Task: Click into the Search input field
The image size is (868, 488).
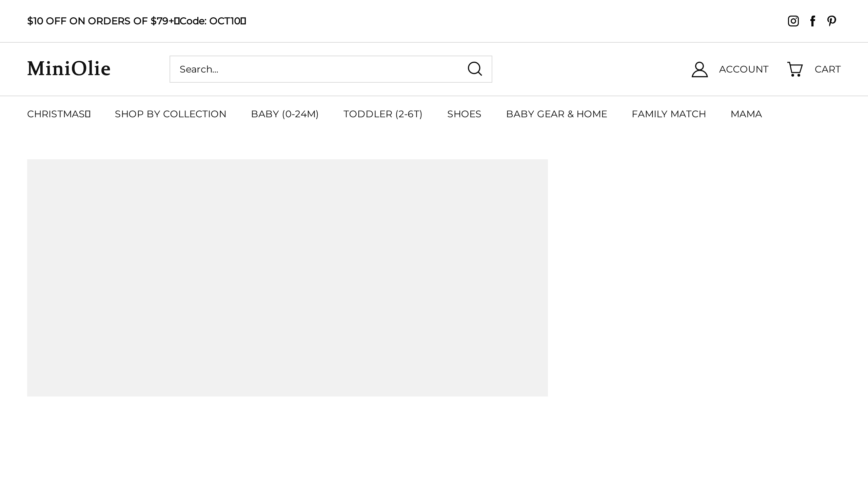Action: click(315, 69)
